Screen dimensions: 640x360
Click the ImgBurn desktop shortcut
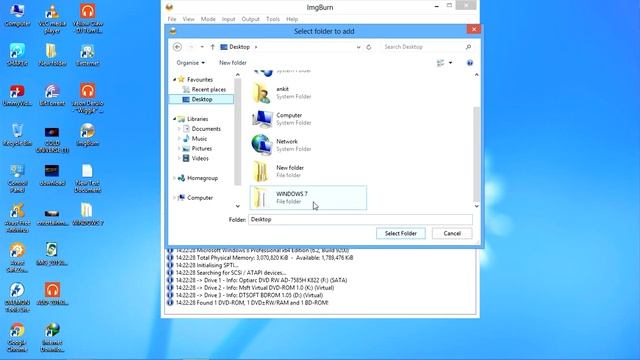point(87,135)
